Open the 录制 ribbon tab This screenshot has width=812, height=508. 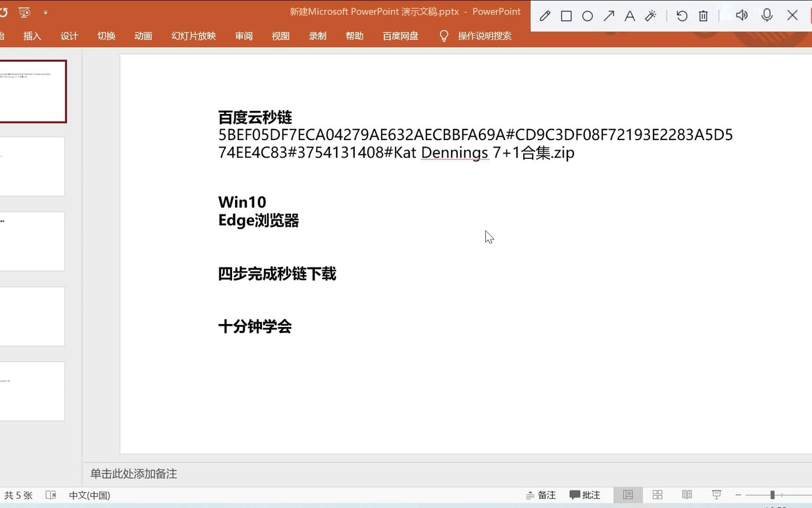pos(317,36)
